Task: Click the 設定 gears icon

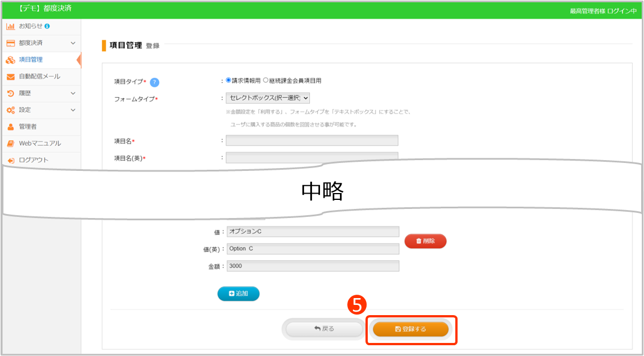Action: [10, 110]
